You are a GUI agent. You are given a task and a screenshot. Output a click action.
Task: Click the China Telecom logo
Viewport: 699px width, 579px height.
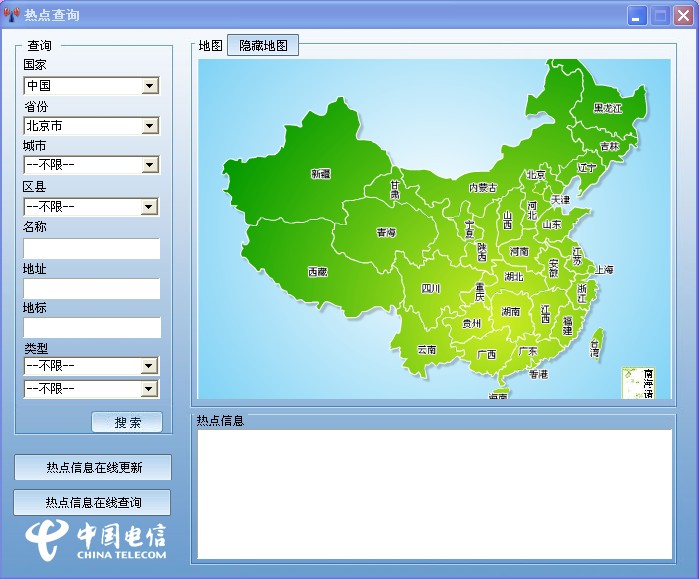click(96, 539)
